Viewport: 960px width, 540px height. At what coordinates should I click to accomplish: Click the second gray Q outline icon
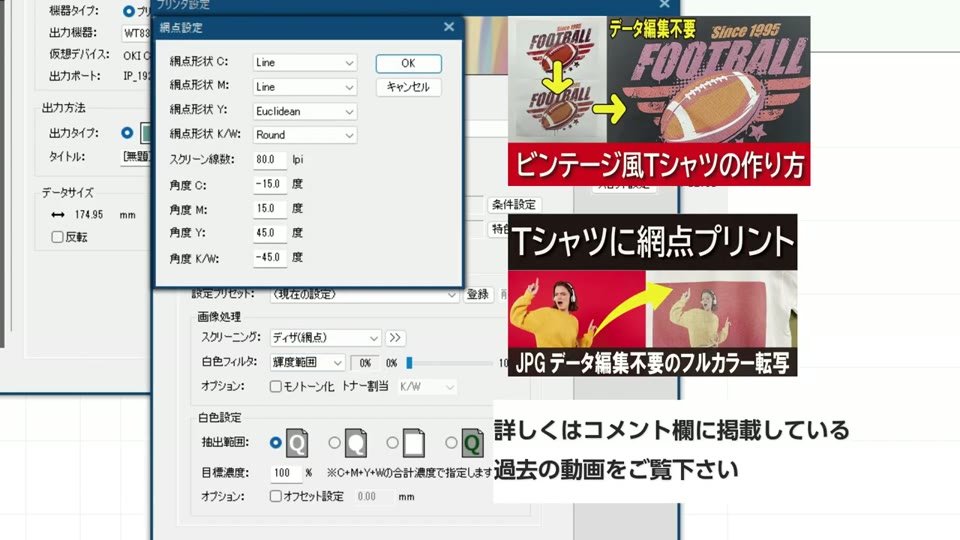click(x=356, y=443)
